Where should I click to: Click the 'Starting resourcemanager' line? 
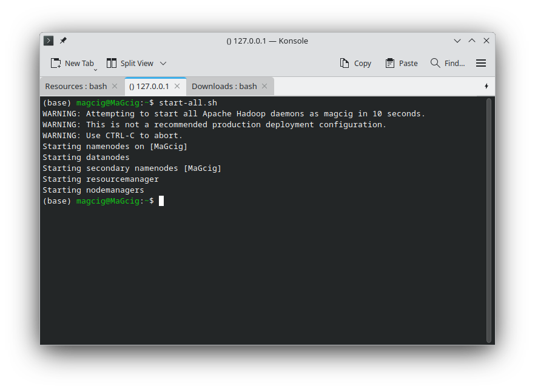point(101,179)
